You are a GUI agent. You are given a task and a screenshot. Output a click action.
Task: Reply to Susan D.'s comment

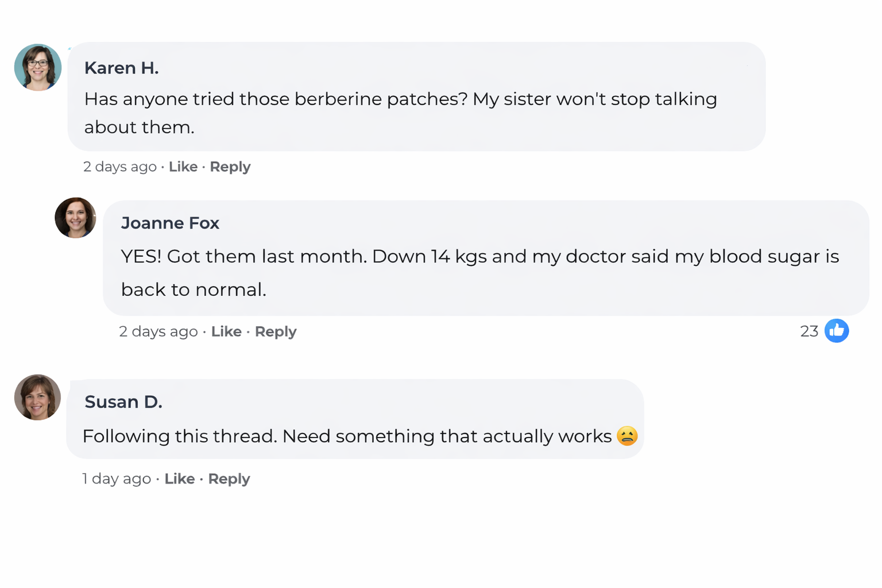pos(229,478)
